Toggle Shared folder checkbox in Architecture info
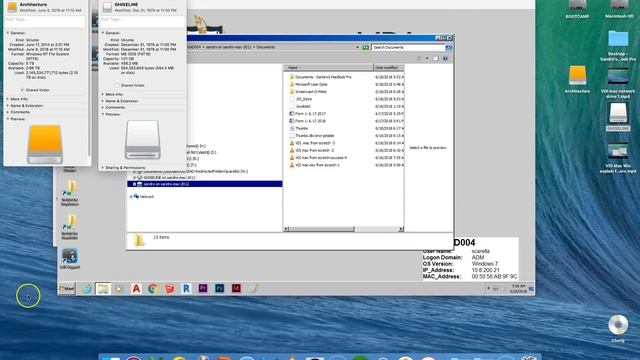The height and width of the screenshot is (360, 640). [x=22, y=90]
